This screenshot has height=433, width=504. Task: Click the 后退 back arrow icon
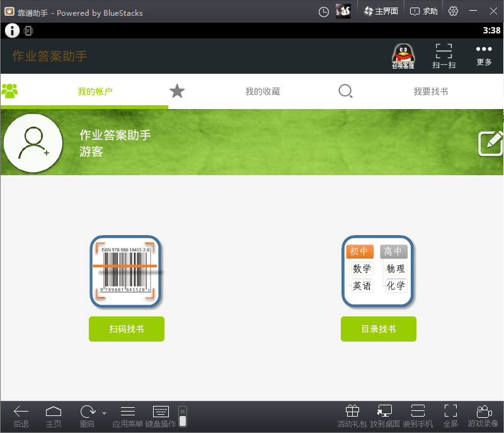pyautogui.click(x=21, y=412)
